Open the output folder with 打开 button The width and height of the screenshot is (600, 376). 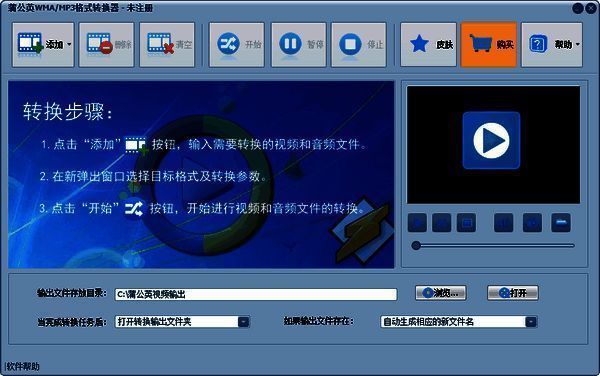coord(513,293)
